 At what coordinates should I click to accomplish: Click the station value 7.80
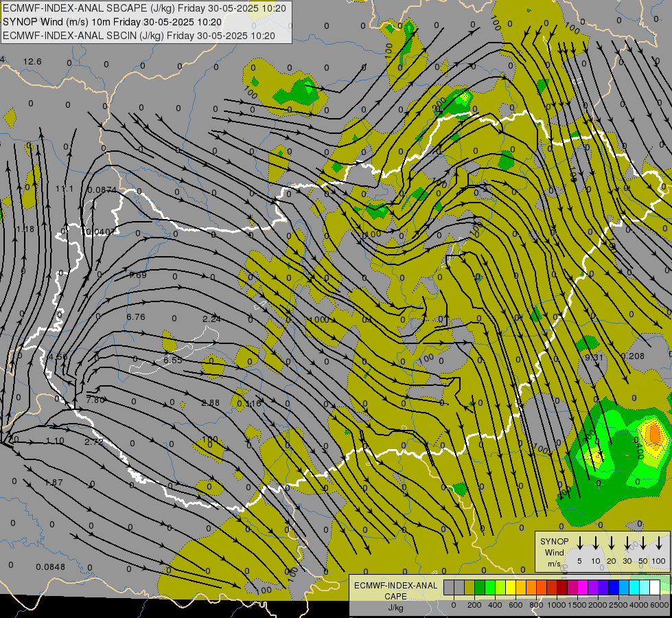click(95, 400)
